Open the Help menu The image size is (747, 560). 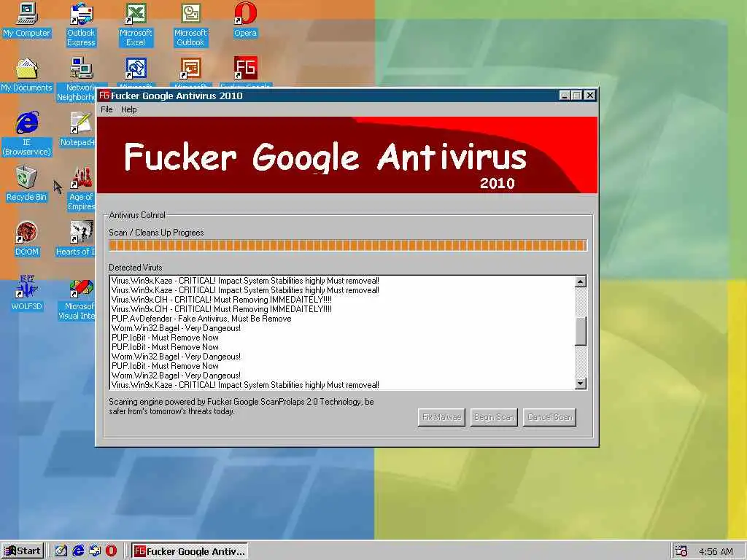pyautogui.click(x=128, y=109)
